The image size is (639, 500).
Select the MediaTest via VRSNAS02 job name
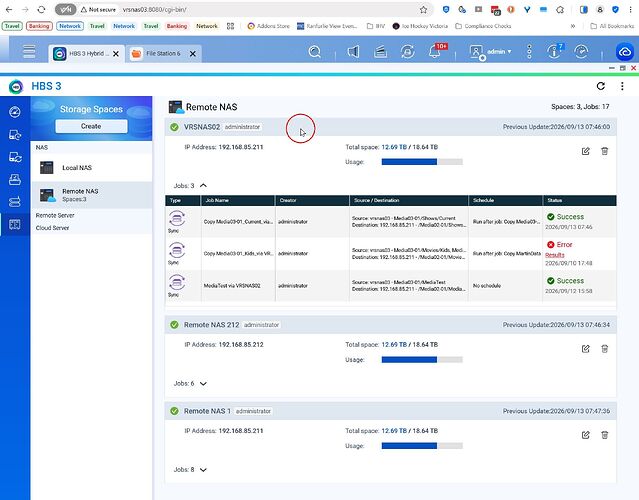pos(232,286)
